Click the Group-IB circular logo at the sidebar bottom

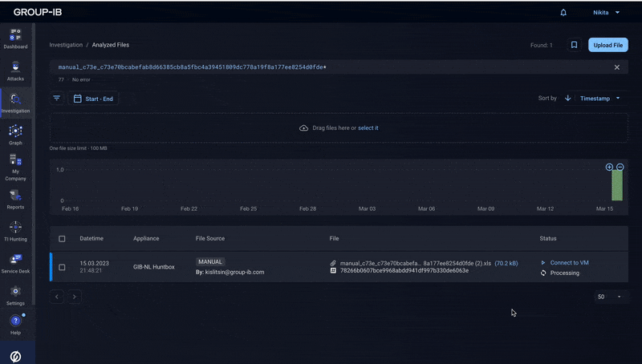15,357
